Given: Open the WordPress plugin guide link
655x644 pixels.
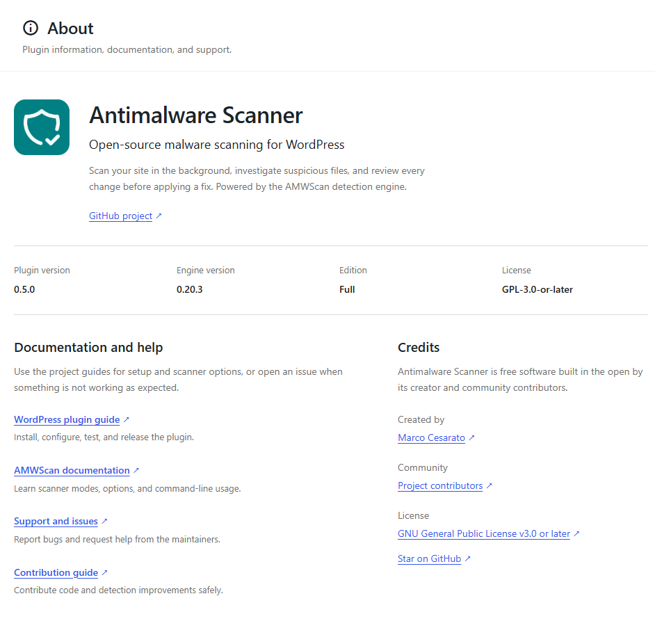Looking at the screenshot, I should coord(67,419).
